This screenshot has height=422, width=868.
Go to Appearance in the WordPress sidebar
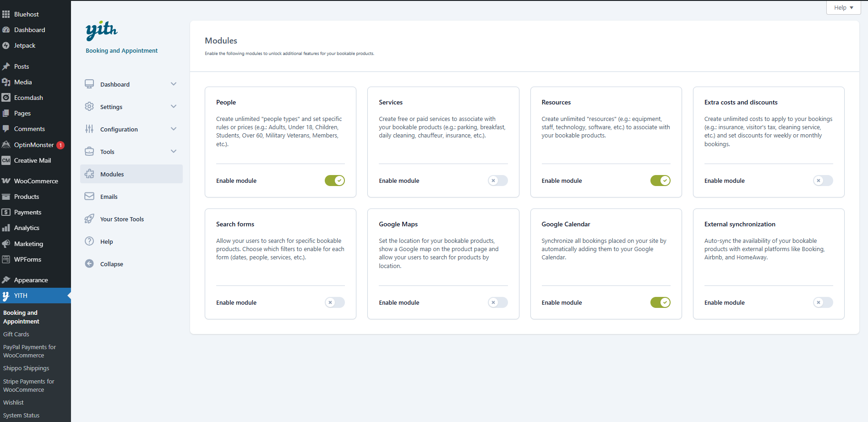[31, 280]
